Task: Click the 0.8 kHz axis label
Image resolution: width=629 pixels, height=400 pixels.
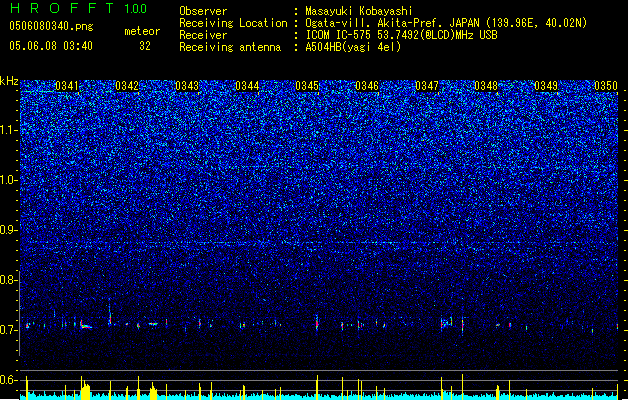Action: coord(8,280)
